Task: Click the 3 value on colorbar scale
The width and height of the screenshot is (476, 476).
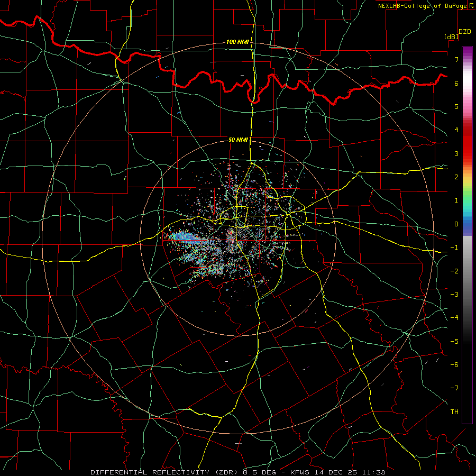Action: coord(456,153)
